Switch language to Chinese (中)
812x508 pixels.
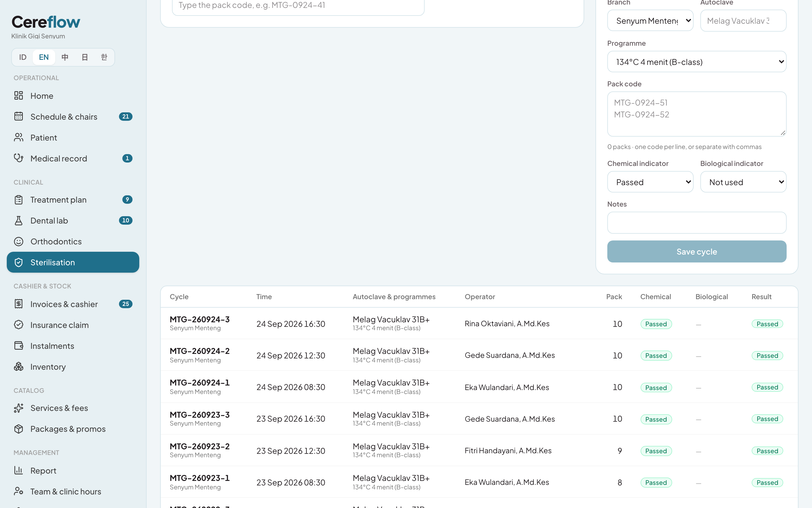point(65,57)
